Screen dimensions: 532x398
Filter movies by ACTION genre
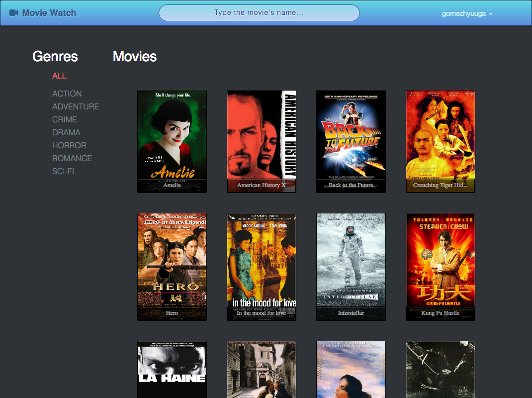pyautogui.click(x=67, y=94)
